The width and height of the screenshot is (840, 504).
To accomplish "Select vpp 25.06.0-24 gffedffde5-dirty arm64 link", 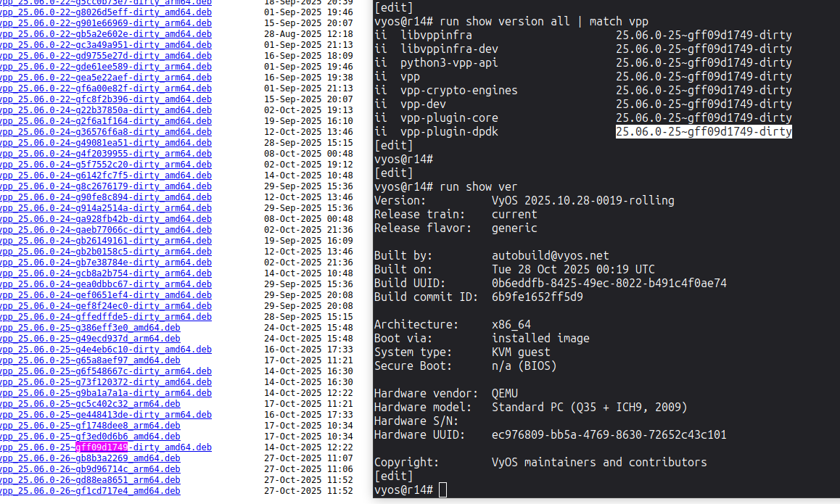I will pos(106,317).
